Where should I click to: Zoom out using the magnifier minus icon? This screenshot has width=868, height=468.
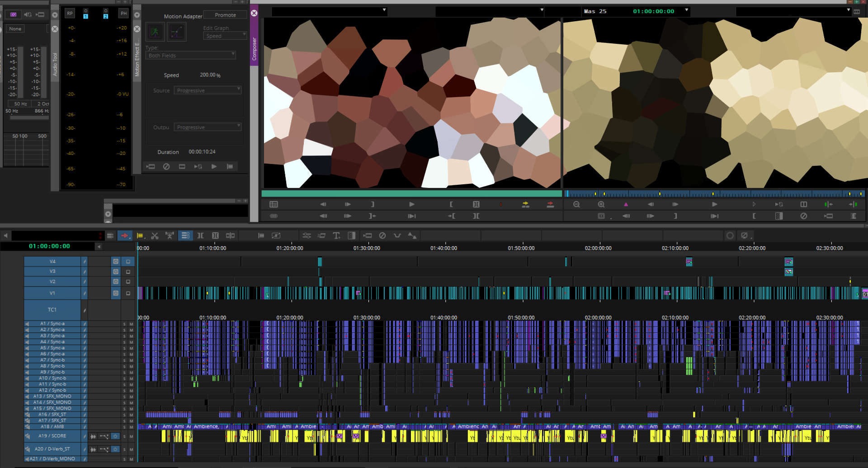[x=576, y=204]
